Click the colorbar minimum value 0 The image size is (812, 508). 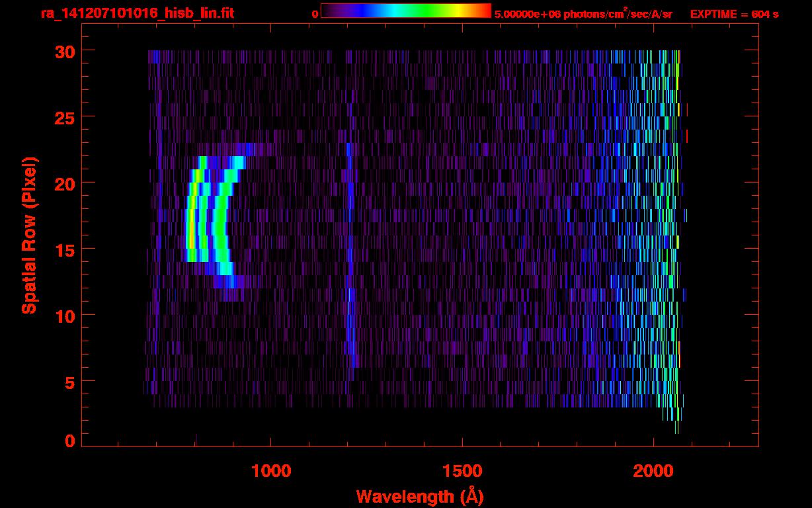[315, 14]
